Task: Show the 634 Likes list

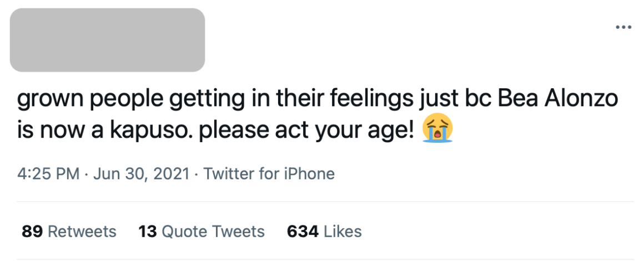Action: (324, 232)
